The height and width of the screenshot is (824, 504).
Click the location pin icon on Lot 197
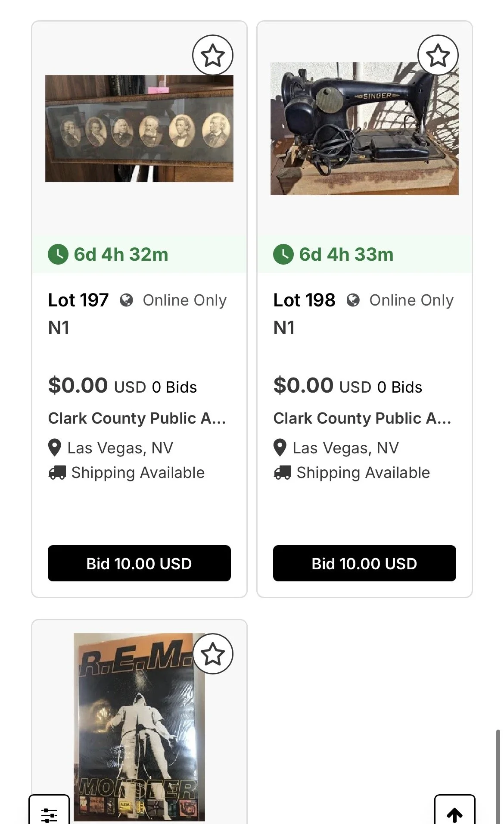[55, 448]
